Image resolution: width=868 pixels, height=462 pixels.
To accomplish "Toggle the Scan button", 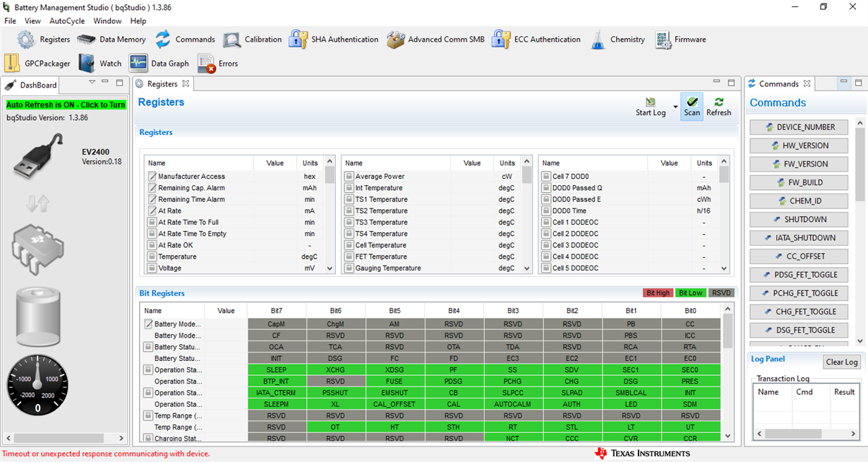I will (x=692, y=107).
